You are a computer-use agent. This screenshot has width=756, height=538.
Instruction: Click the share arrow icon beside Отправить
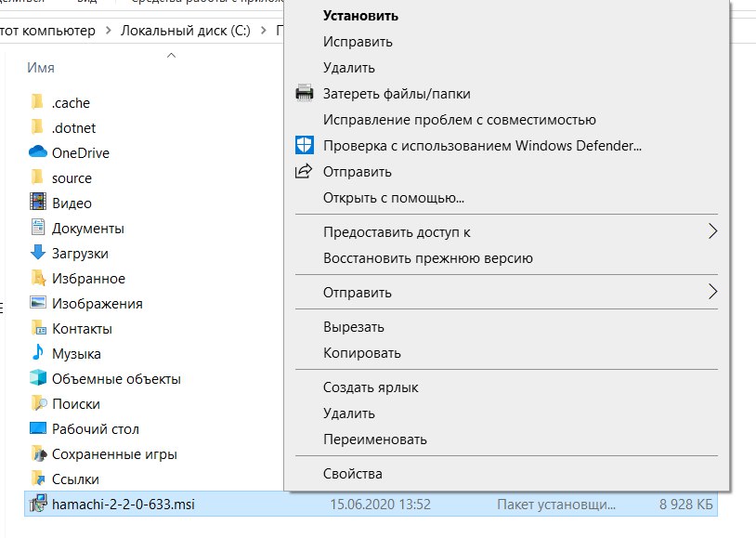coord(304,171)
